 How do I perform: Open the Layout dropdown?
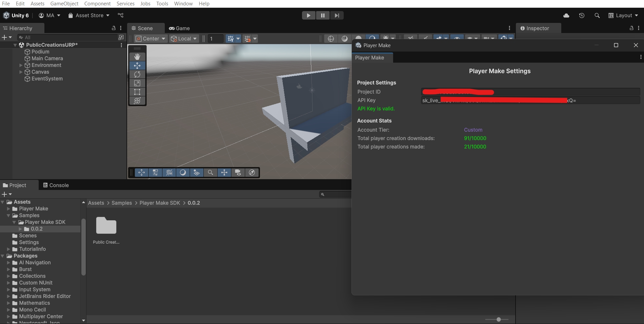623,15
